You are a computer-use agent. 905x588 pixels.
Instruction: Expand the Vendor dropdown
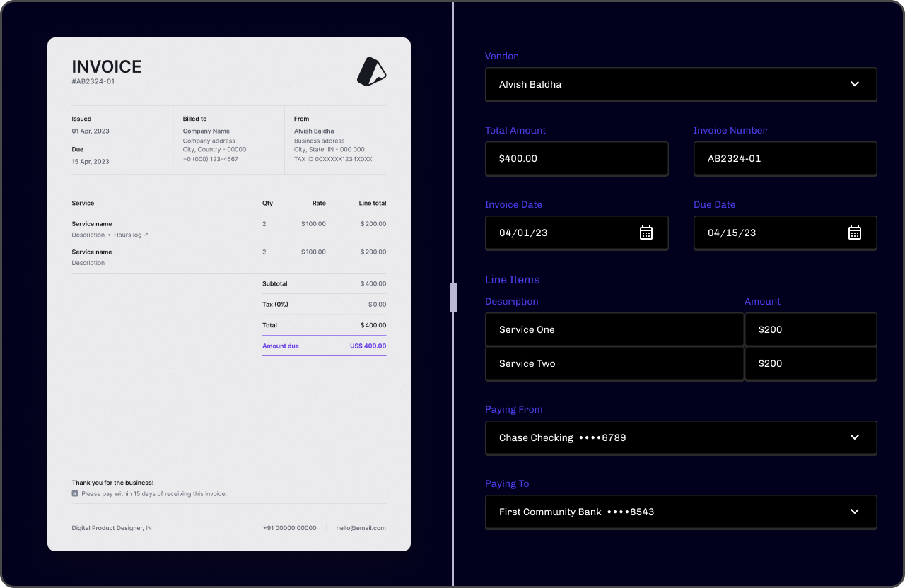[854, 84]
